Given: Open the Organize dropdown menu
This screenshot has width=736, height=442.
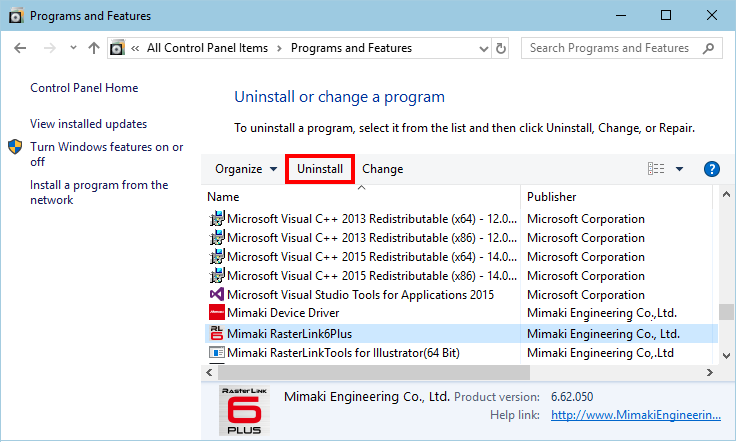Looking at the screenshot, I should 246,169.
